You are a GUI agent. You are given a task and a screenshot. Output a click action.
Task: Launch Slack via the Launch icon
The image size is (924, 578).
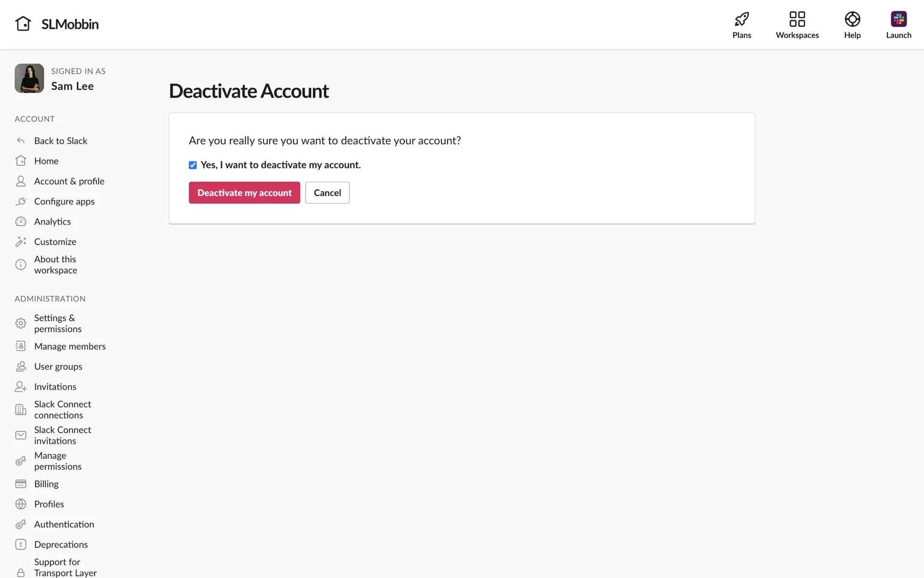click(x=898, y=19)
